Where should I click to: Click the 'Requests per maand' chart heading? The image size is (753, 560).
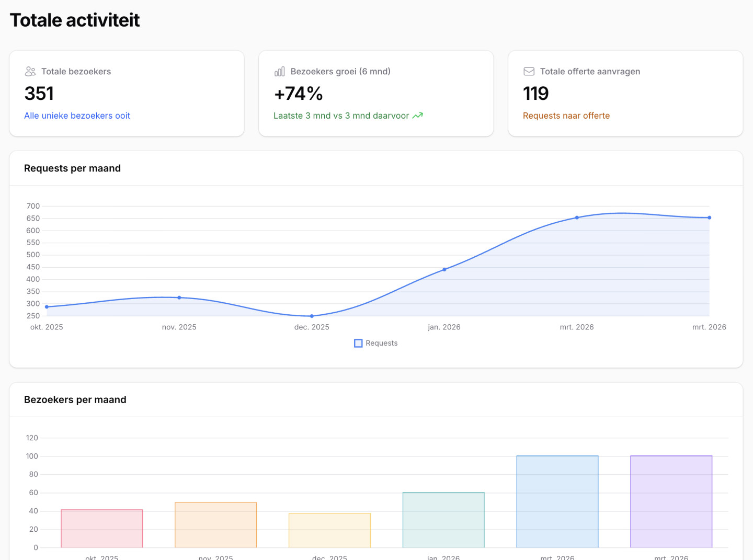[72, 168]
